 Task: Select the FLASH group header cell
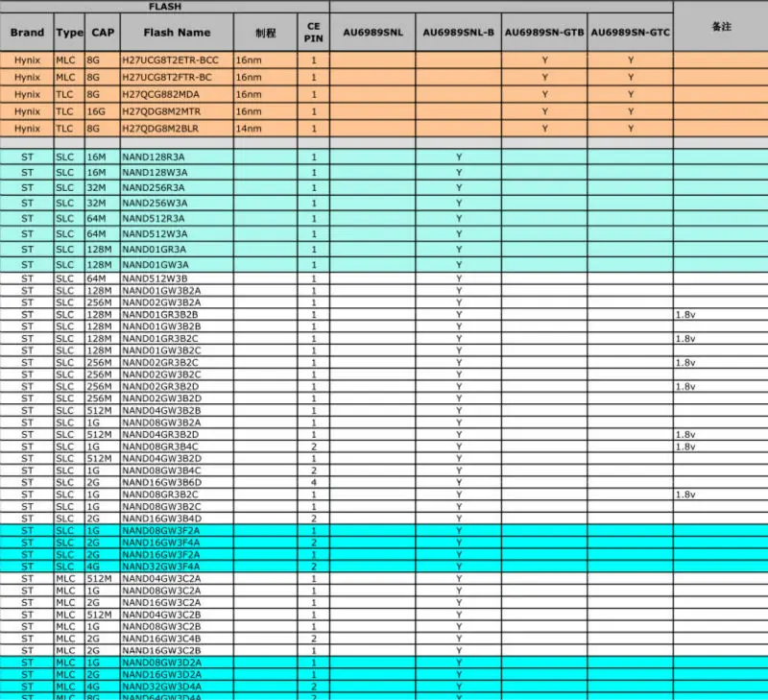click(x=164, y=7)
